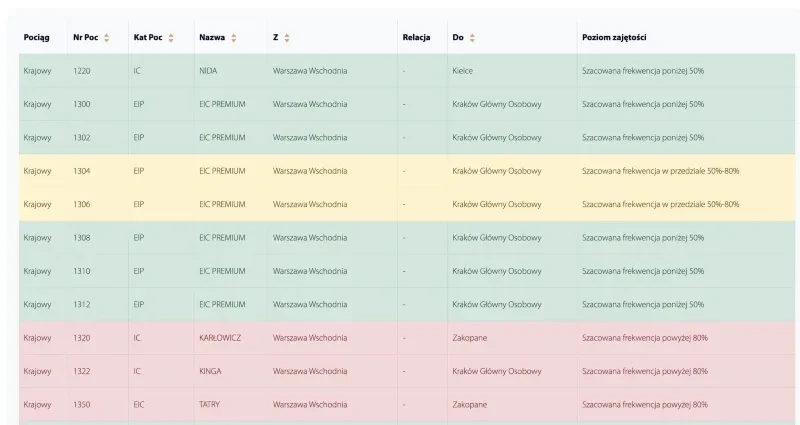The image size is (800, 425).
Task: Click Warszawa Wschodnia in row 1220
Action: [x=310, y=71]
